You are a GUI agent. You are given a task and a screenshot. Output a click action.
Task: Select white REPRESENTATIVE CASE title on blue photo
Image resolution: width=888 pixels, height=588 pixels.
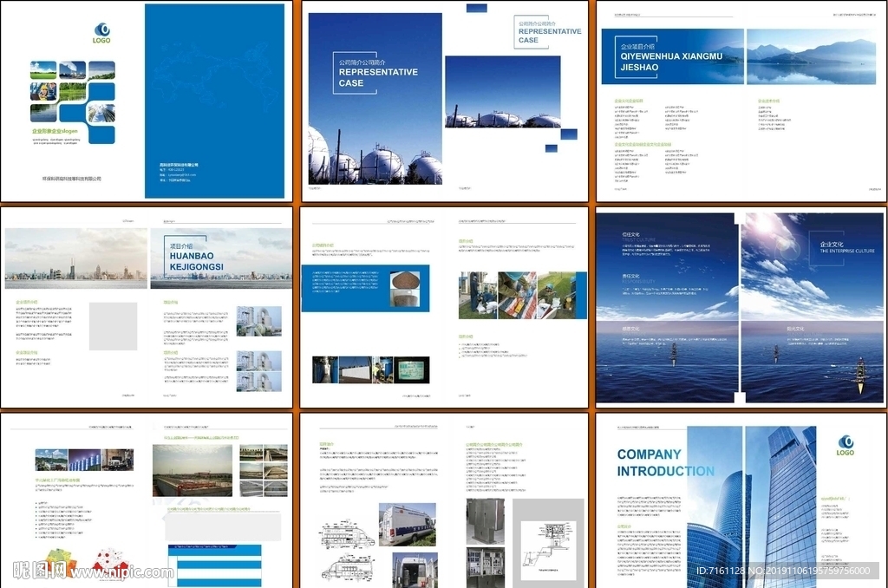point(378,77)
